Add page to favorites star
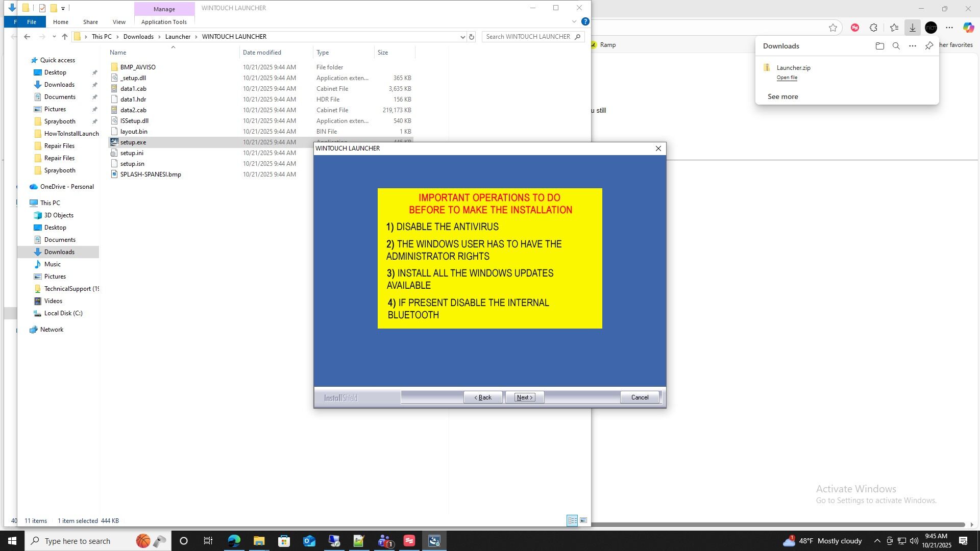Screen dimensions: 980x551 tap(833, 28)
